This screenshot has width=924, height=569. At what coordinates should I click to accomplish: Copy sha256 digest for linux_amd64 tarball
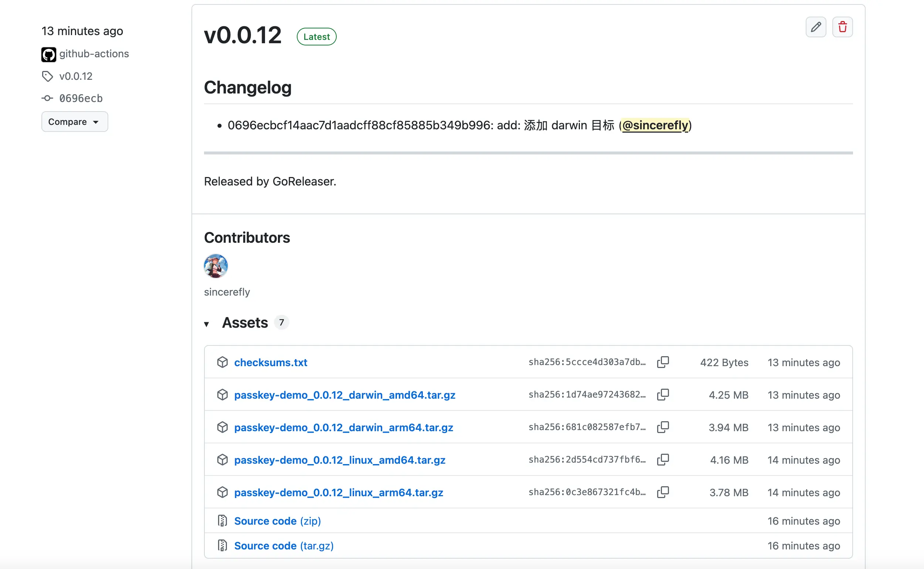pos(663,460)
